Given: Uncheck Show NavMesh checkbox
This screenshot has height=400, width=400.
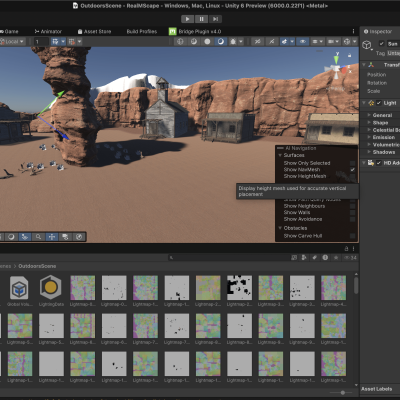Looking at the screenshot, I should [x=352, y=170].
